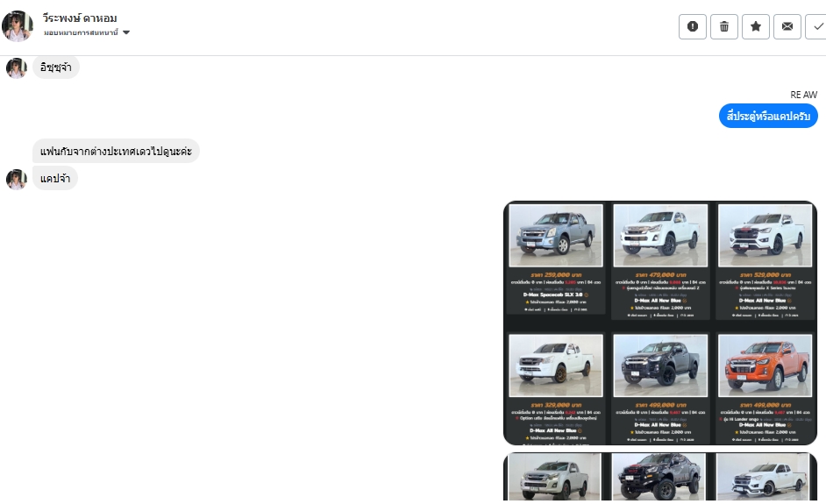826x504 pixels.
Task: Select message แฟนกับจากต่างปะเทศเดวไปดูนะค่ะ
Action: 116,151
